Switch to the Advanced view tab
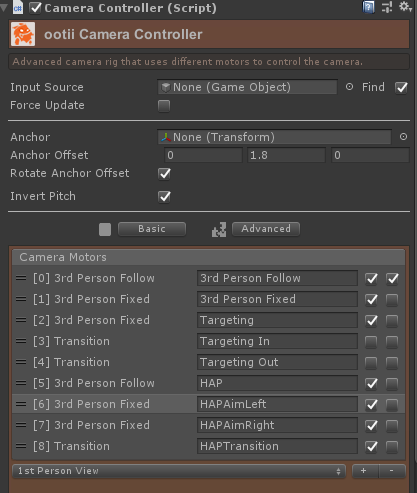 (266, 229)
